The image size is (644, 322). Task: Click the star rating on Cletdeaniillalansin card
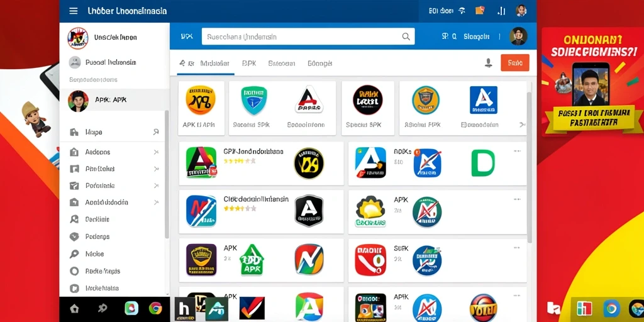240,209
